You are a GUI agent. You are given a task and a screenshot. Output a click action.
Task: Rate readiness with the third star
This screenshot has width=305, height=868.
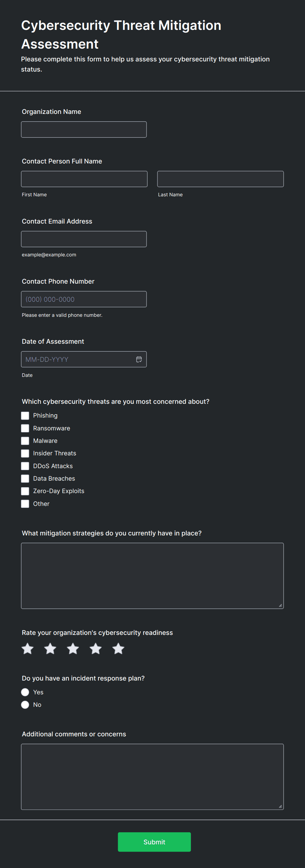click(73, 648)
